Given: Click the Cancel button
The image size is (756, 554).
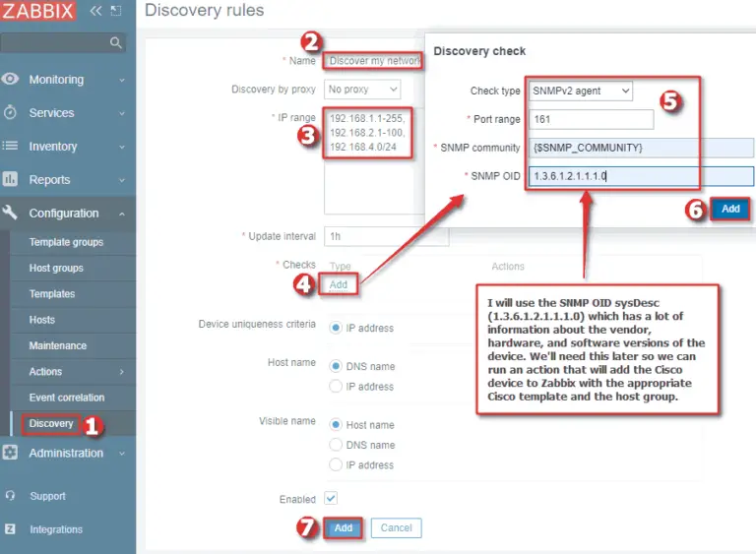Looking at the screenshot, I should pos(397,527).
